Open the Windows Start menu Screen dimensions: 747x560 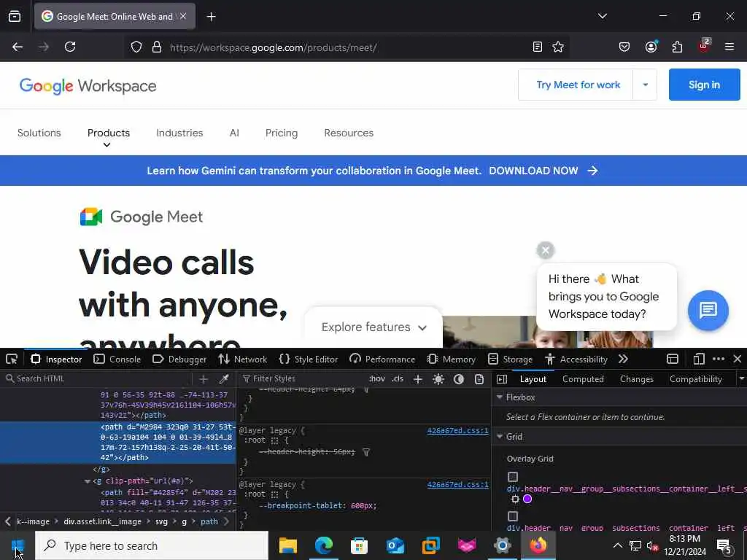click(x=18, y=545)
